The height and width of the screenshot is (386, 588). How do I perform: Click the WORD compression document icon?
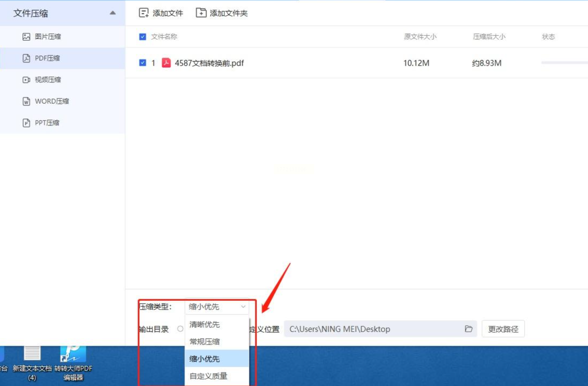pos(26,101)
